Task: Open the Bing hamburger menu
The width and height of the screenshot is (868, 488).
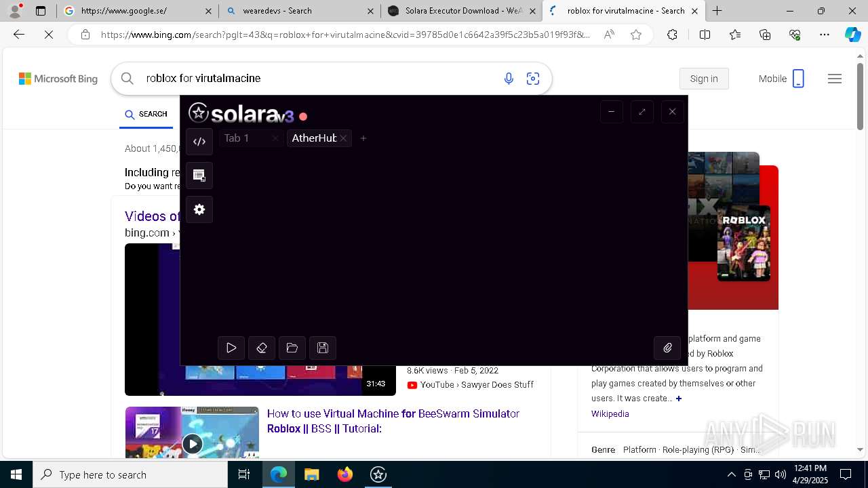Action: pos(835,79)
